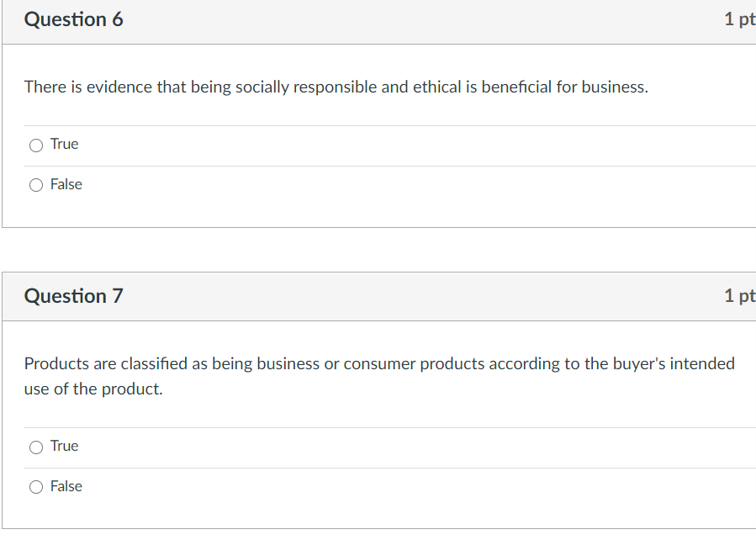Click the 1 pt label for Question 6
This screenshot has height=540, width=756.
point(738,19)
